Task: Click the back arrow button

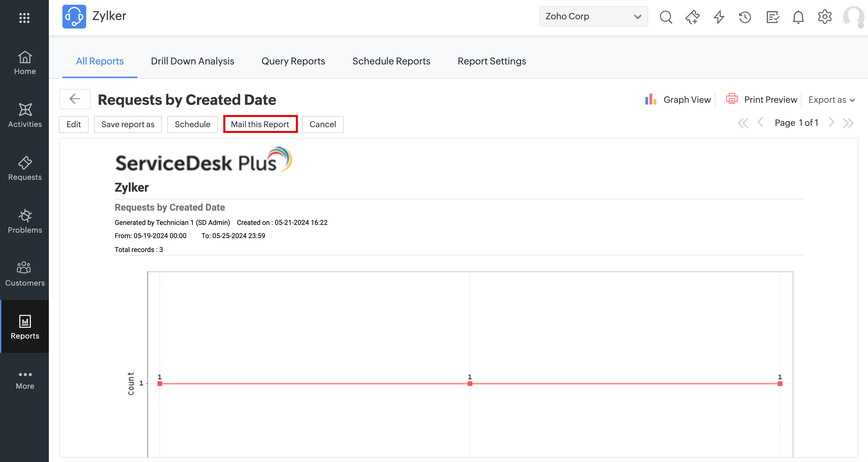Action: [75, 99]
